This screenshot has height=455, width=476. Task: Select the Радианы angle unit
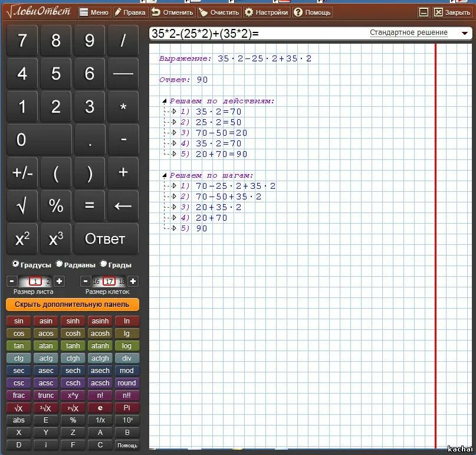(75, 264)
